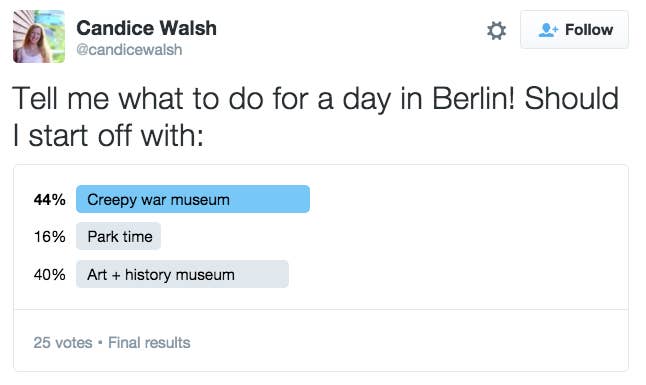Image resolution: width=646 pixels, height=385 pixels.
Task: Click Candice Walsh's profile picture
Action: 39,37
